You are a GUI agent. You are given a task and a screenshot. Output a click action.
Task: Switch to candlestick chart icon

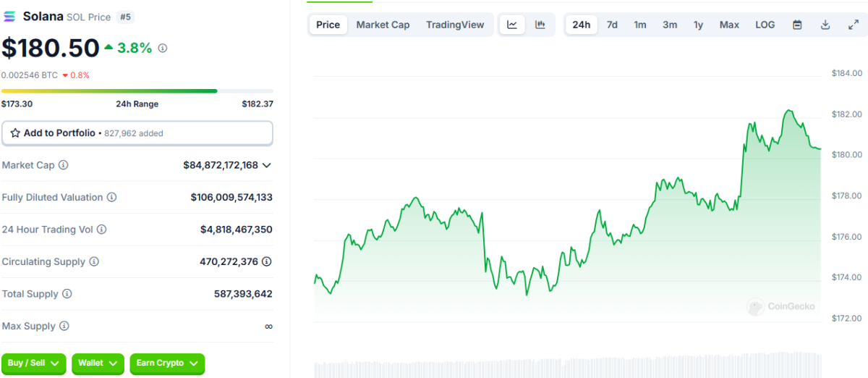click(540, 25)
